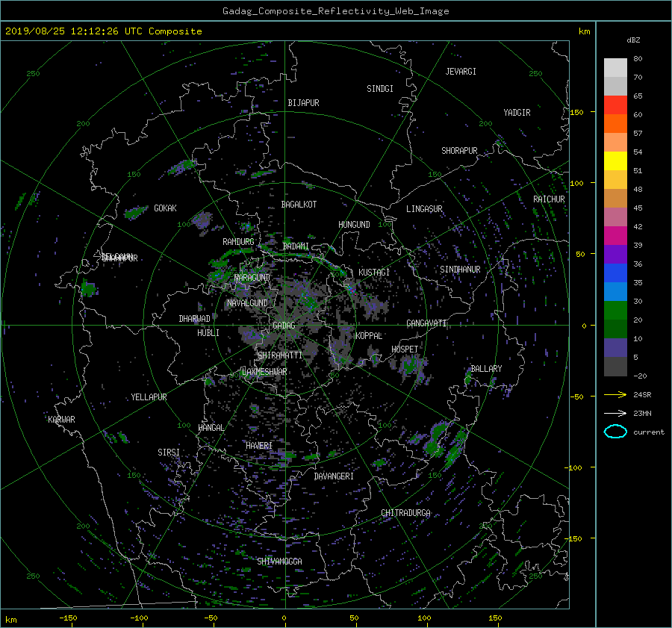Click the DHARWAD label
Viewport: 672px width, 628px height.
194,319
